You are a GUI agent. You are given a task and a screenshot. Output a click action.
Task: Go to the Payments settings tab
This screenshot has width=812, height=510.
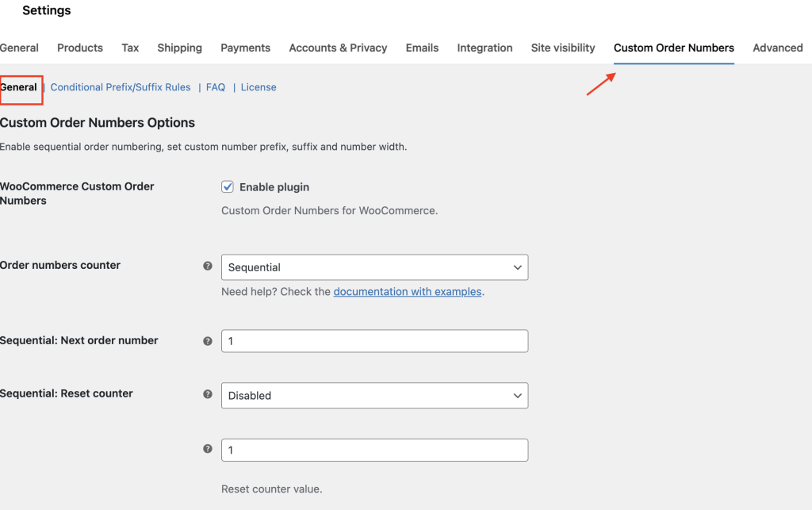(x=245, y=48)
